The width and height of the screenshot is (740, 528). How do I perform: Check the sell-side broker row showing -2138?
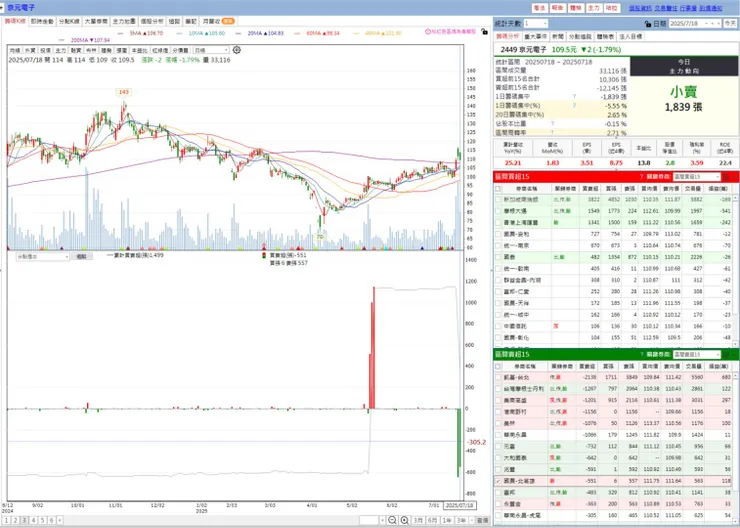[x=498, y=377]
